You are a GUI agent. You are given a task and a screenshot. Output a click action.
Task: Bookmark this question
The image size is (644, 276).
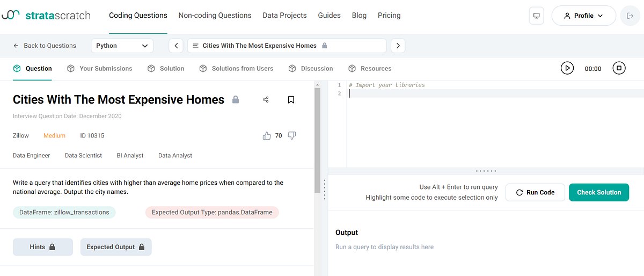[x=291, y=99]
